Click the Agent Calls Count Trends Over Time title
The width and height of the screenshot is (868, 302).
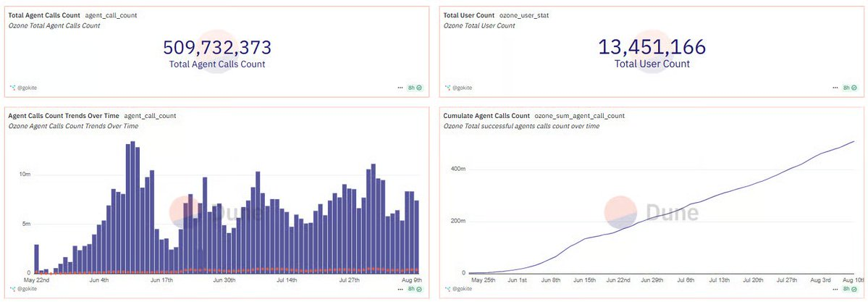(63, 115)
